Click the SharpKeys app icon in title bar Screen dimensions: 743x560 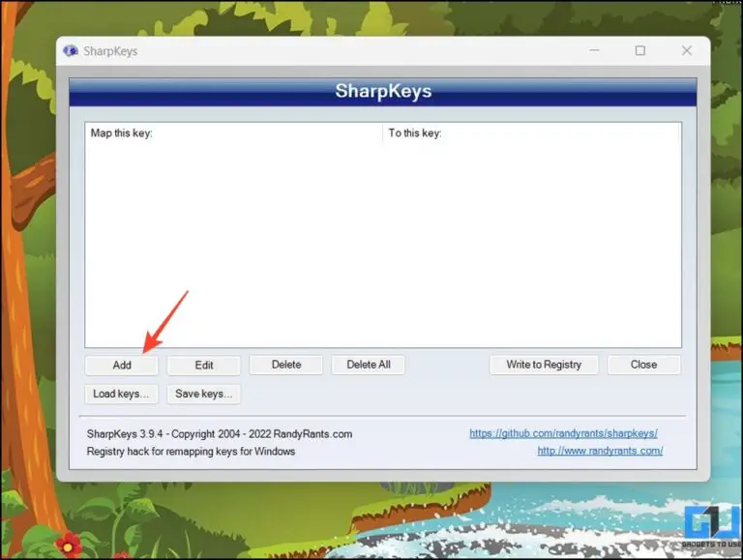71,51
